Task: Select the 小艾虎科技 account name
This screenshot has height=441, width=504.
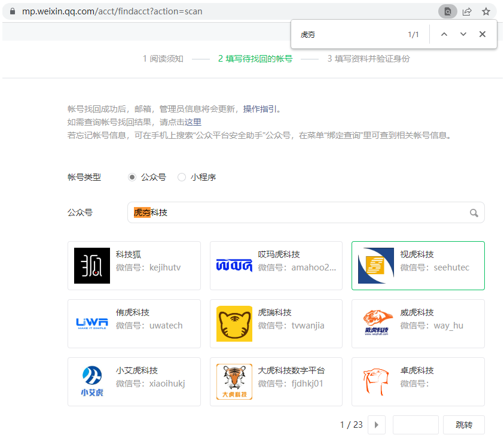Action: (136, 370)
